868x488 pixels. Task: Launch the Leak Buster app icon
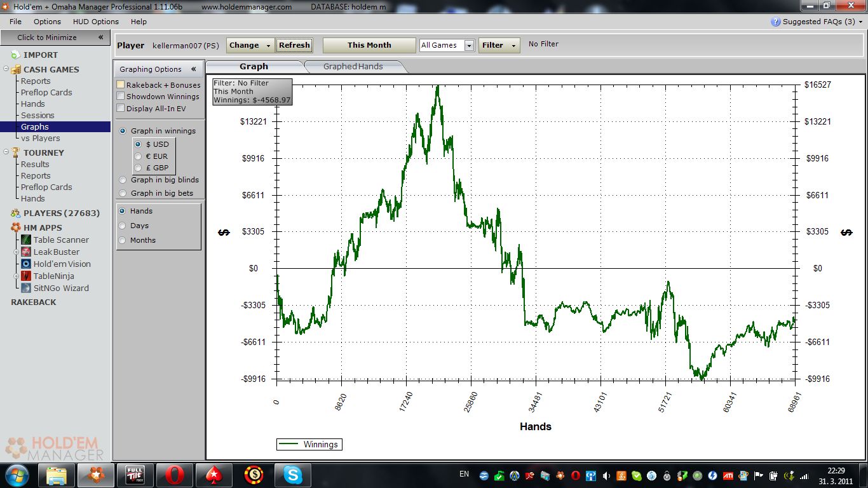point(26,252)
